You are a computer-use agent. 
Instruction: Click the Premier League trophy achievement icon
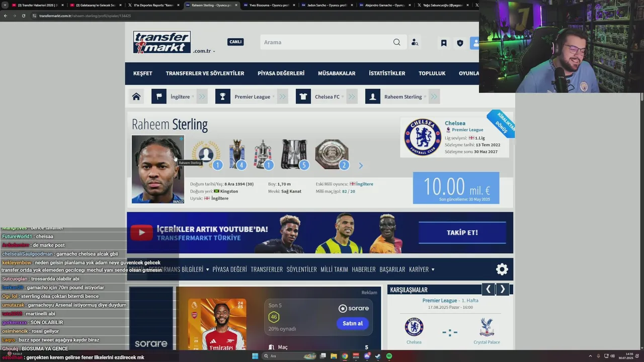coord(237,154)
